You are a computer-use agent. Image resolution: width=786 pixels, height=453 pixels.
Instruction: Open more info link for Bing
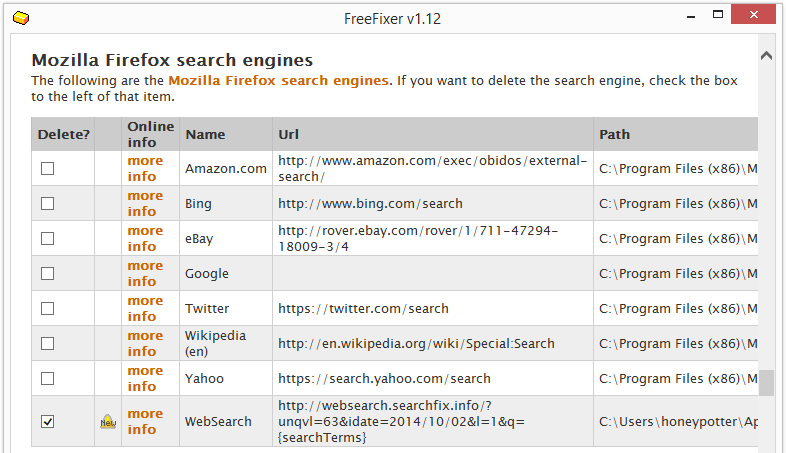(x=145, y=203)
